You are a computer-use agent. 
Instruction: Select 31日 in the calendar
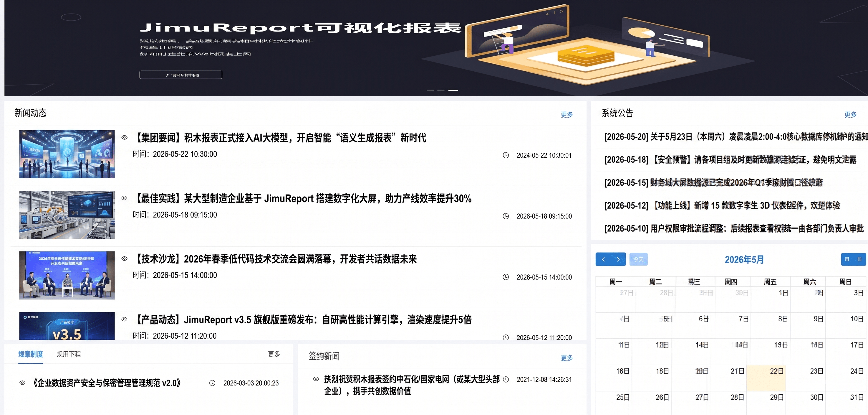[x=846, y=404]
